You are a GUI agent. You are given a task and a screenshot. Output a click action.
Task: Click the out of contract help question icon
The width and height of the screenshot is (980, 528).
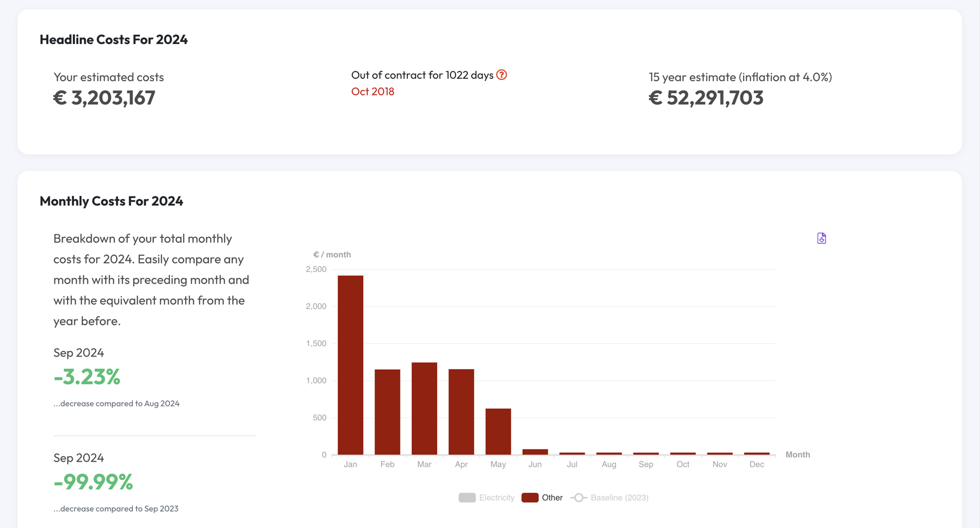click(x=501, y=75)
